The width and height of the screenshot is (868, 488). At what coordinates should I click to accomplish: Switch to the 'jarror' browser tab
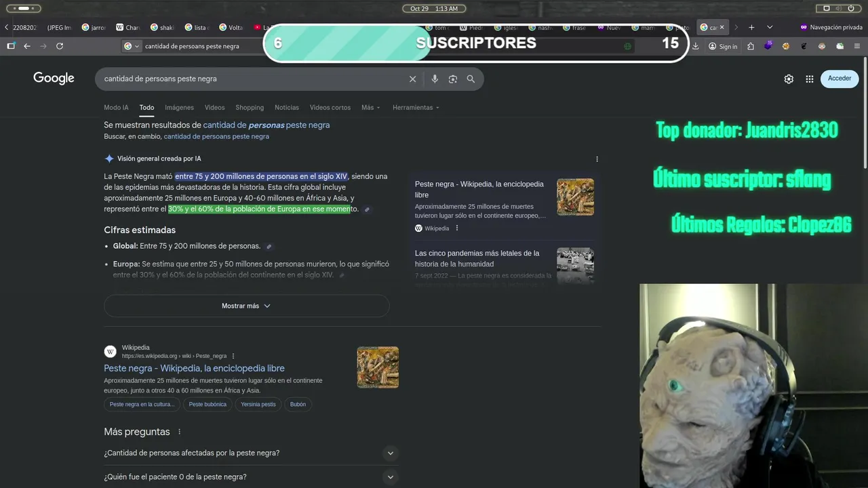[x=94, y=27]
